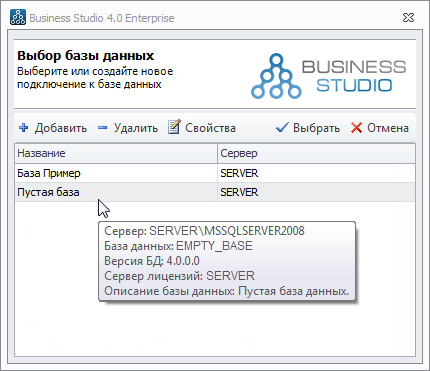This screenshot has height=371, width=430.
Task: Click the minus Delete icon
Action: point(102,128)
